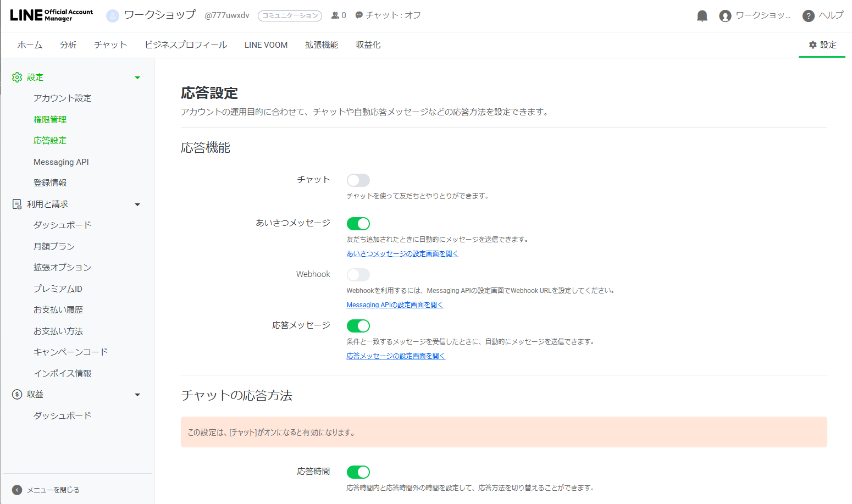
Task: Enable the チャット toggle
Action: click(358, 180)
